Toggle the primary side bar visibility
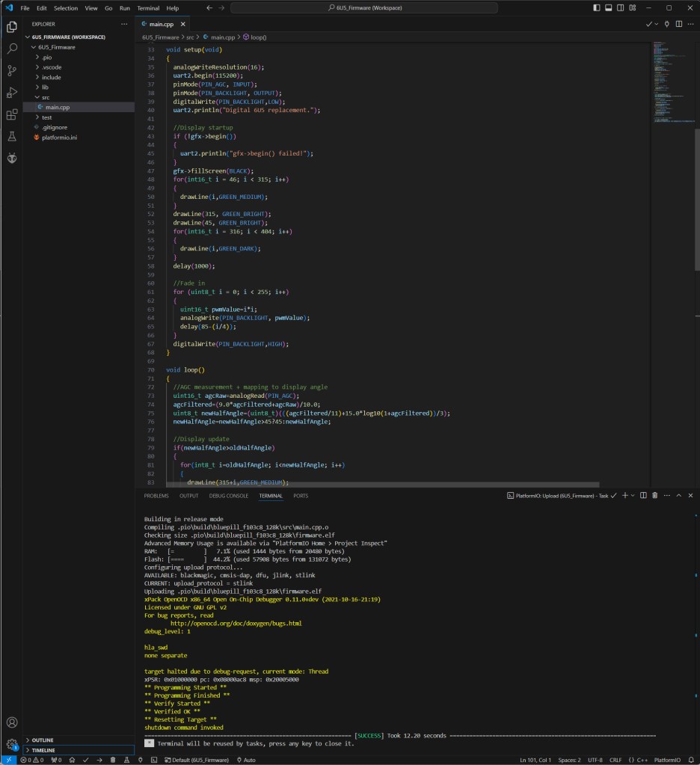 click(x=595, y=8)
